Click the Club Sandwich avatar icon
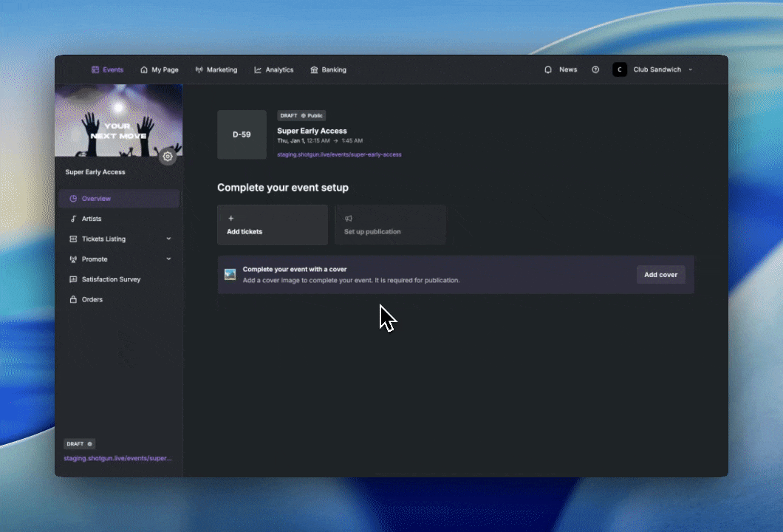Image resolution: width=783 pixels, height=532 pixels. click(620, 70)
